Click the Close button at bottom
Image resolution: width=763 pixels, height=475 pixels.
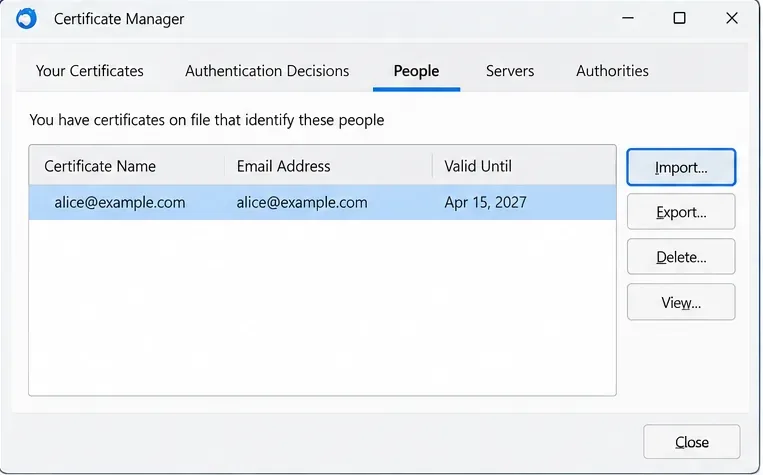[x=691, y=442]
